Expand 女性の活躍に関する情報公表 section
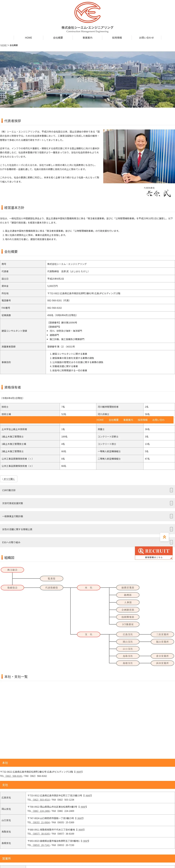Image resolution: width=175 pixels, height=868 pixels. [x=87, y=529]
